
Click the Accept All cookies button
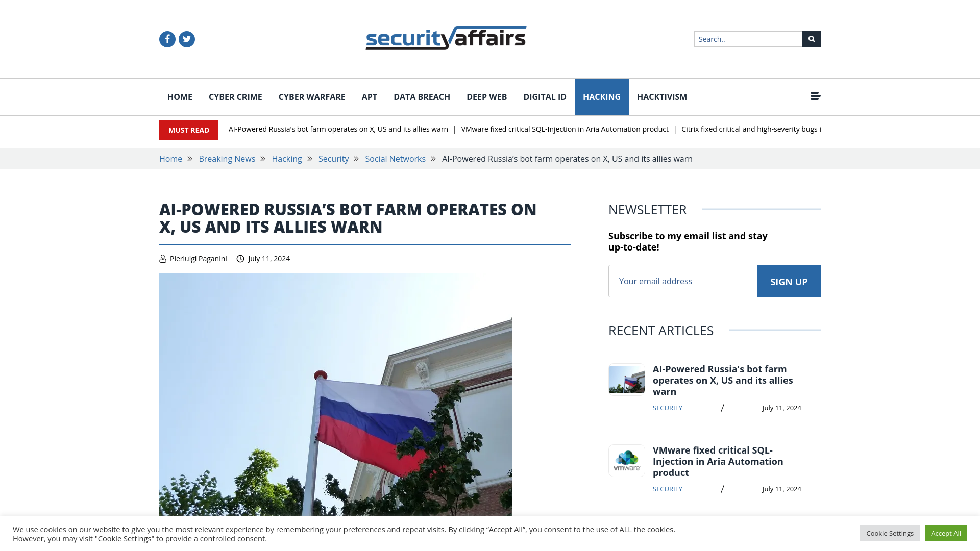click(946, 533)
